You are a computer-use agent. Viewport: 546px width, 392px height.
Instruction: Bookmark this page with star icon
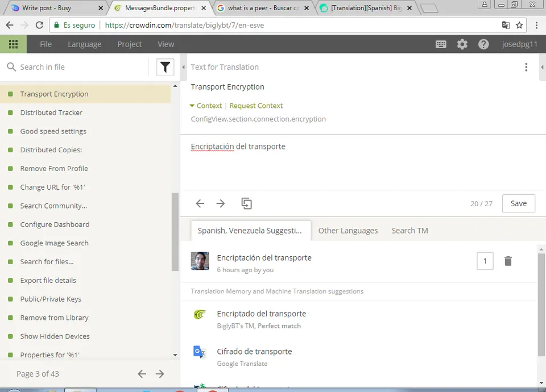(x=519, y=25)
